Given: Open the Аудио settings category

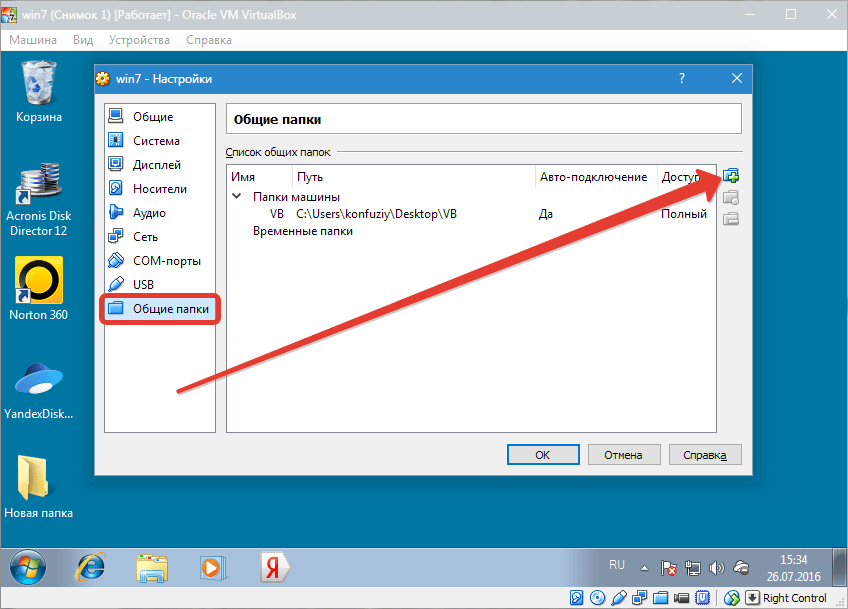Looking at the screenshot, I should coord(160,212).
